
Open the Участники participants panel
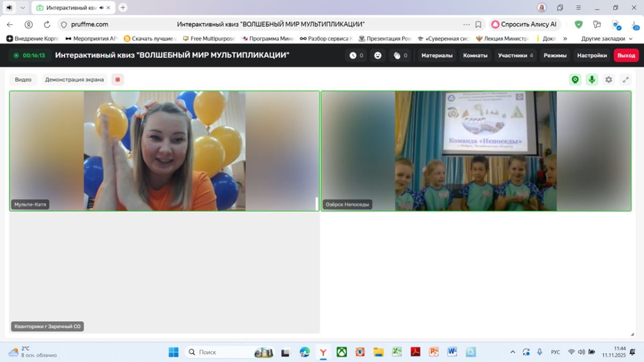point(515,55)
